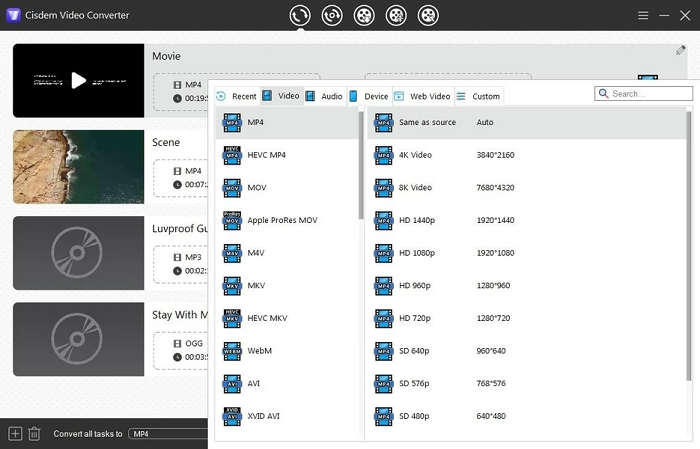Select the Scene coastline thumbnail

(79, 167)
